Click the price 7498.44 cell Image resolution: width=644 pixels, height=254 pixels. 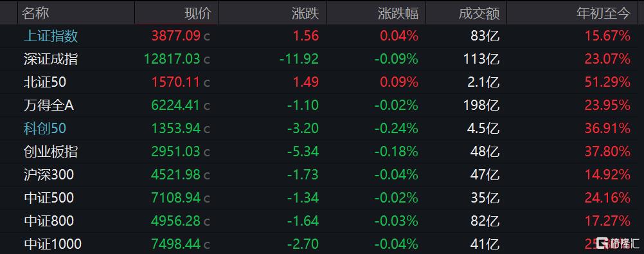pyautogui.click(x=176, y=244)
